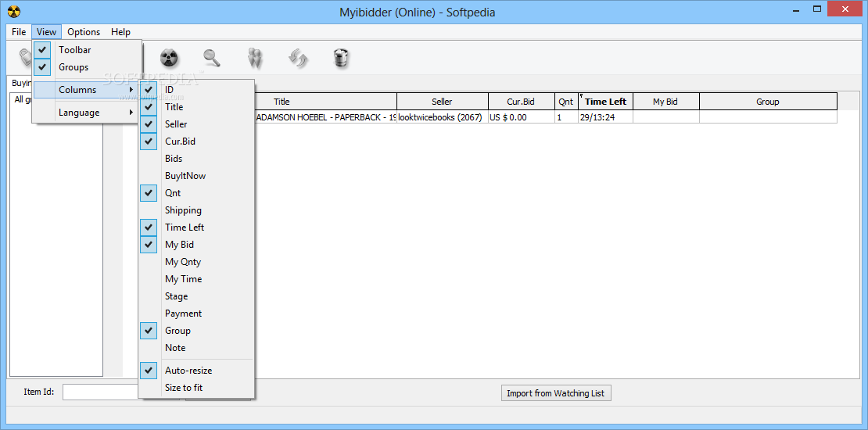Show the Shipping column
This screenshot has width=868, height=430.
click(x=196, y=210)
